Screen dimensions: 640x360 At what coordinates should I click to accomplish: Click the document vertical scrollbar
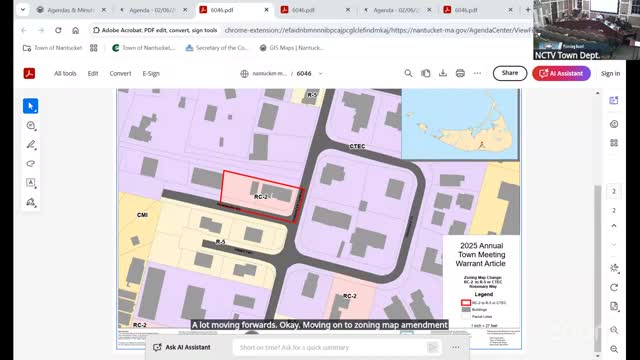tap(598, 267)
